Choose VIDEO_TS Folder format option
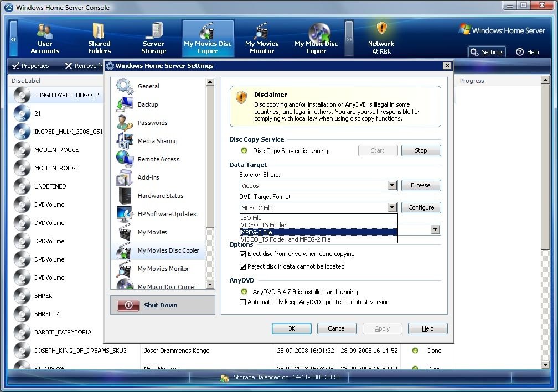 tap(318, 225)
